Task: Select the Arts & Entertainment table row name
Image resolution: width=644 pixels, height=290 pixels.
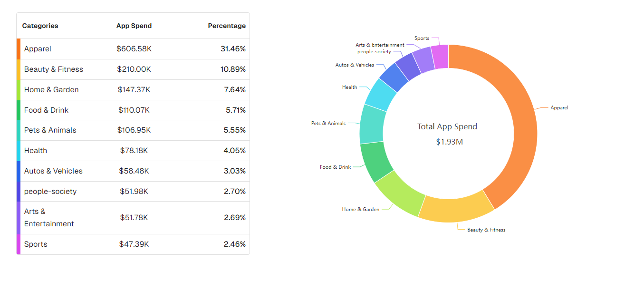Action: [x=49, y=218]
